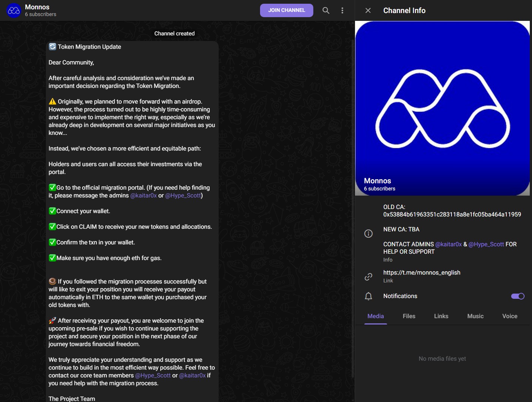This screenshot has height=402, width=532.
Task: Click the donut emoji before If you followed
Action: click(53, 281)
